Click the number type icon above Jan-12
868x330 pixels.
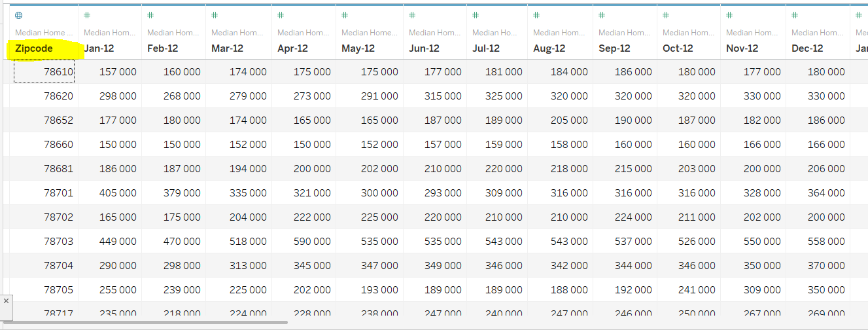(87, 15)
